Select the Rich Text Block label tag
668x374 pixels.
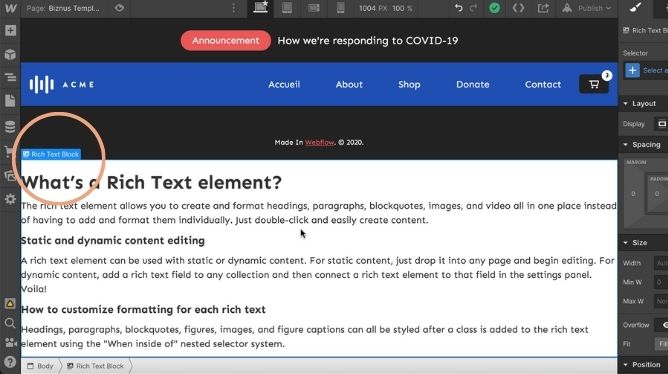51,154
